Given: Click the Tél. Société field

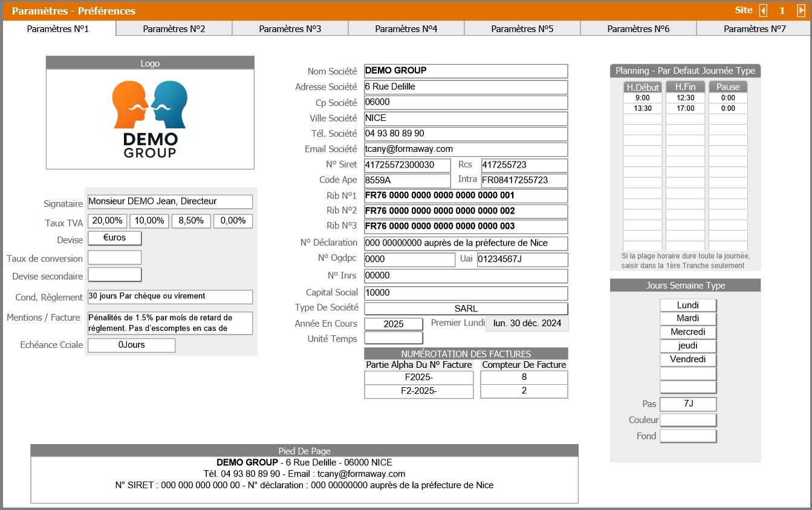Looking at the screenshot, I should pyautogui.click(x=466, y=134).
